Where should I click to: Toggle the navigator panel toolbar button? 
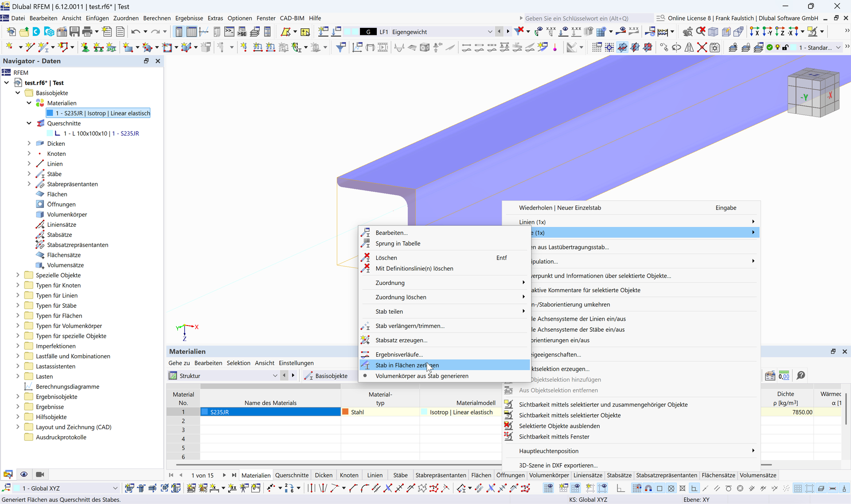coord(179,31)
